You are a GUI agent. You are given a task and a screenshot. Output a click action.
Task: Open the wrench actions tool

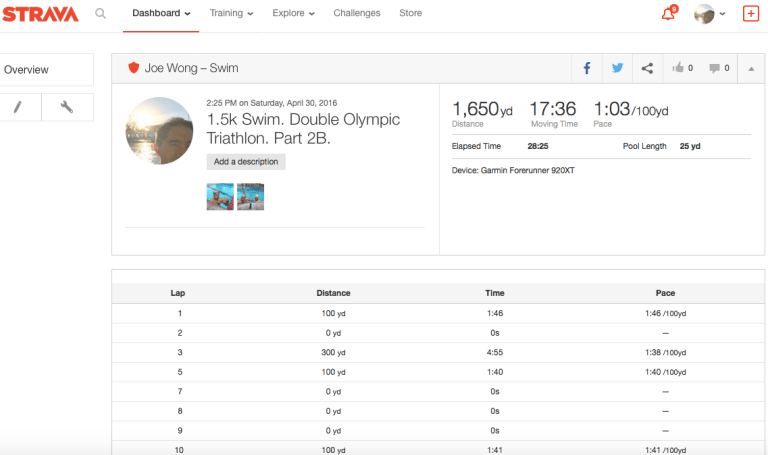coord(67,107)
